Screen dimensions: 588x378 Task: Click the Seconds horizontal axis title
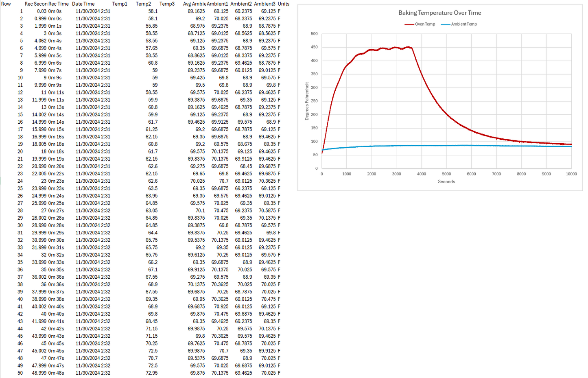(446, 182)
